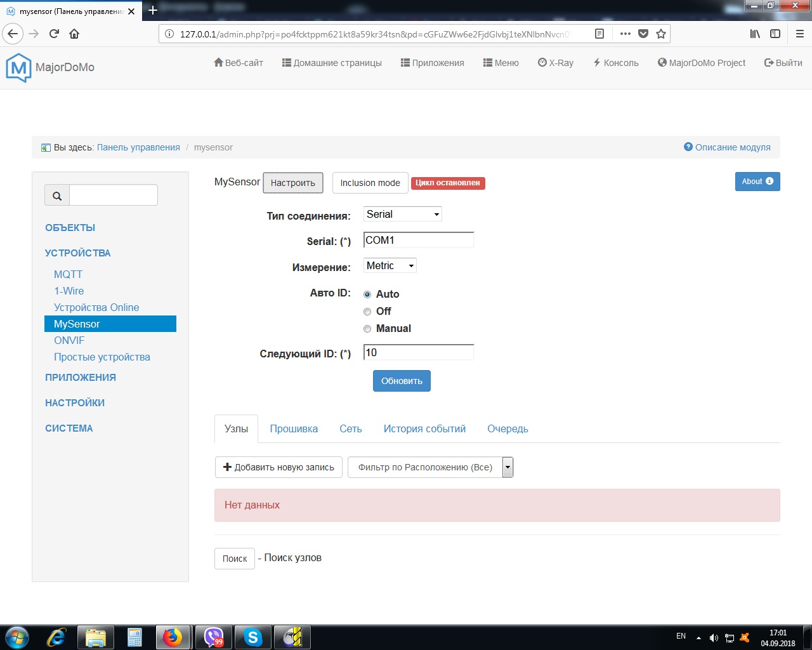The image size is (812, 650).
Task: Select the Узлы tab
Action: point(236,429)
